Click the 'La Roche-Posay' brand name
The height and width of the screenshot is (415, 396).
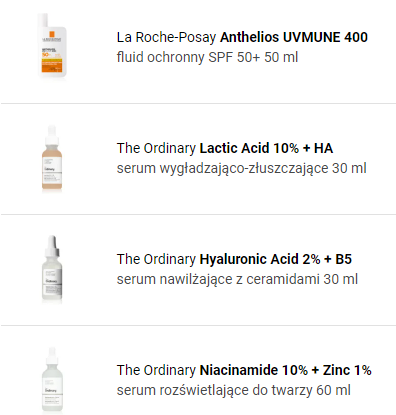coord(166,37)
